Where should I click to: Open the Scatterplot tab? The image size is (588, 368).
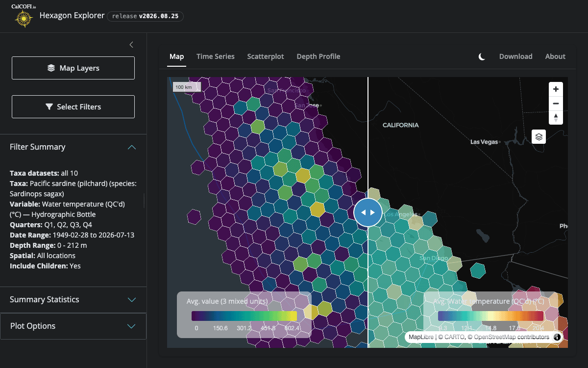tap(266, 56)
